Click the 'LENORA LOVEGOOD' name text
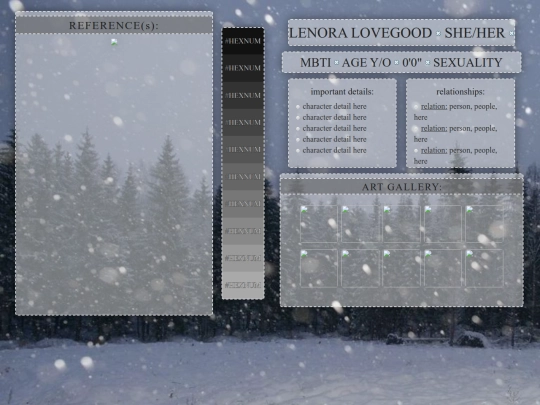Viewport: 540px width, 405px height. point(360,33)
